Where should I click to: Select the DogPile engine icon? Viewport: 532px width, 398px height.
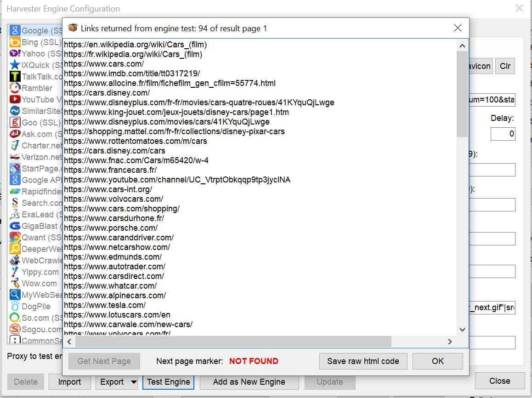[x=15, y=307]
